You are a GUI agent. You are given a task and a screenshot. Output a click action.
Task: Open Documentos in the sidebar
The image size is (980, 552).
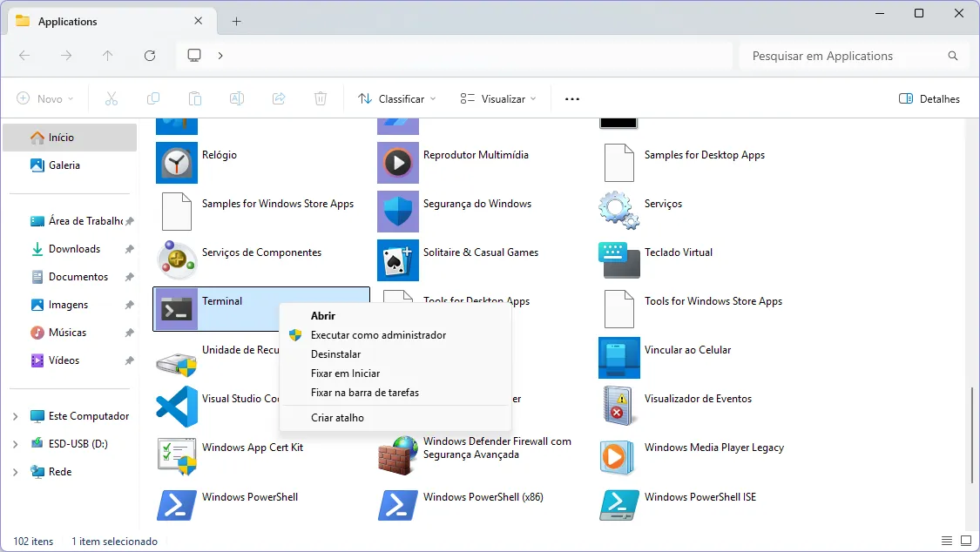pyautogui.click(x=70, y=277)
